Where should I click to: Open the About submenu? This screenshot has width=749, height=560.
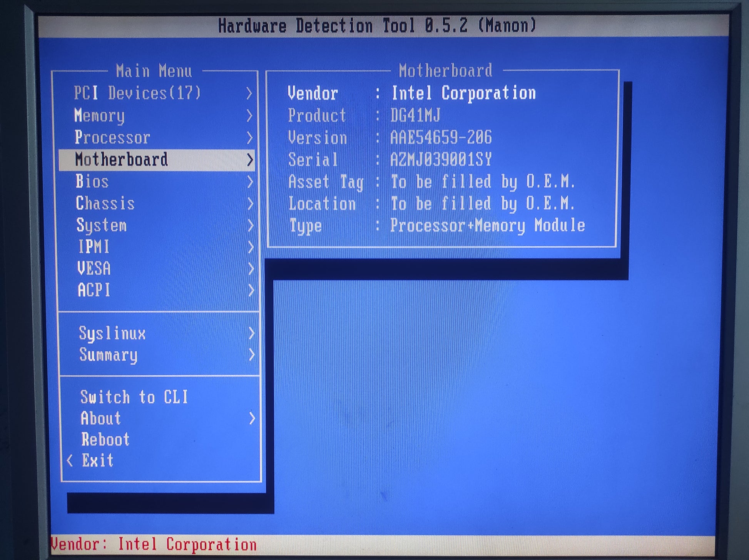tap(101, 418)
